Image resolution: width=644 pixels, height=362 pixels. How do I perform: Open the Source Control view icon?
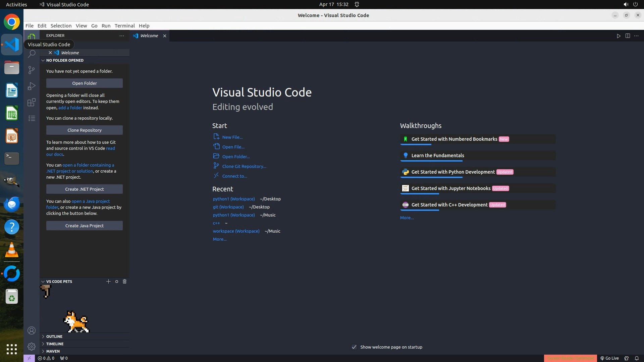(x=32, y=70)
